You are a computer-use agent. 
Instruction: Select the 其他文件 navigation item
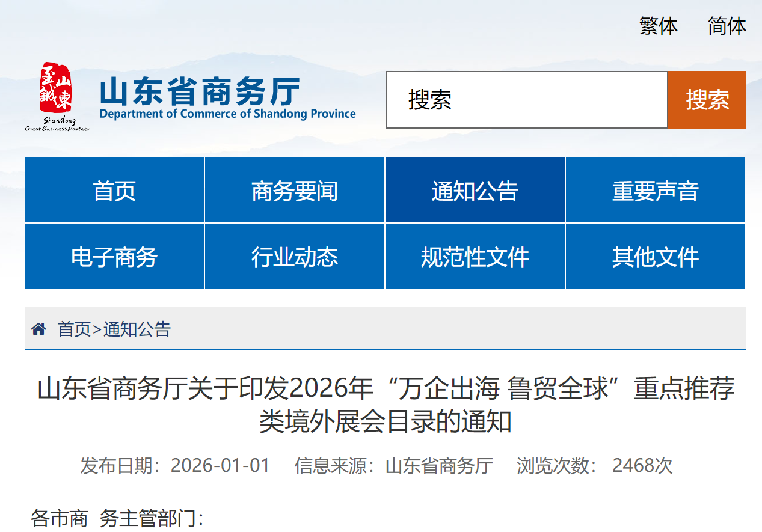coord(655,257)
